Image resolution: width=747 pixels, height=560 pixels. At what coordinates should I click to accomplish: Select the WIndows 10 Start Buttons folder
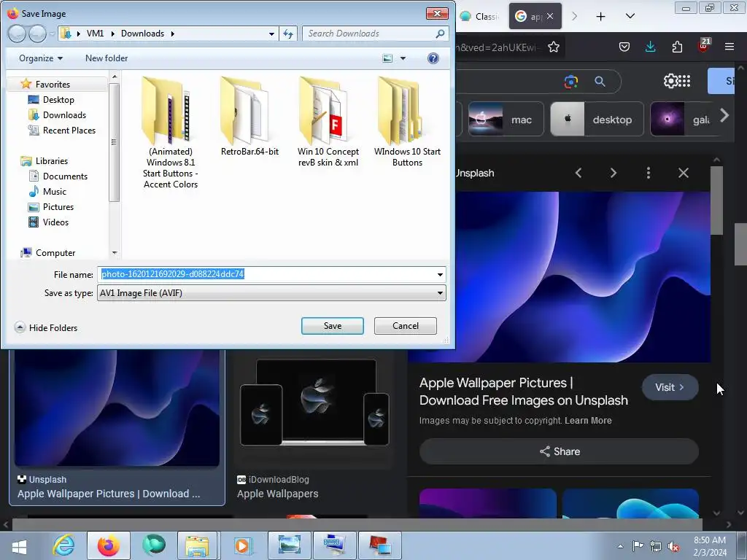407,122
